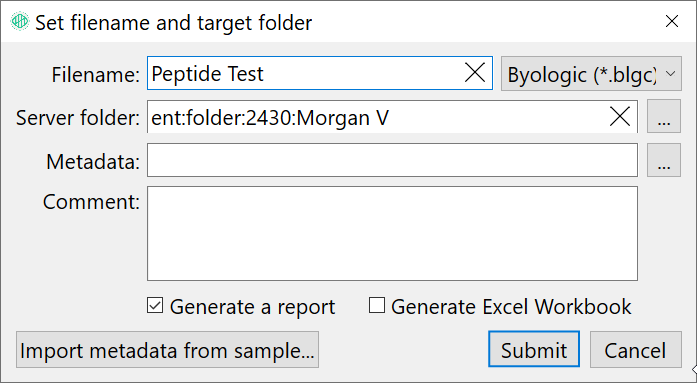Click inside the Comment text area

[x=393, y=234]
